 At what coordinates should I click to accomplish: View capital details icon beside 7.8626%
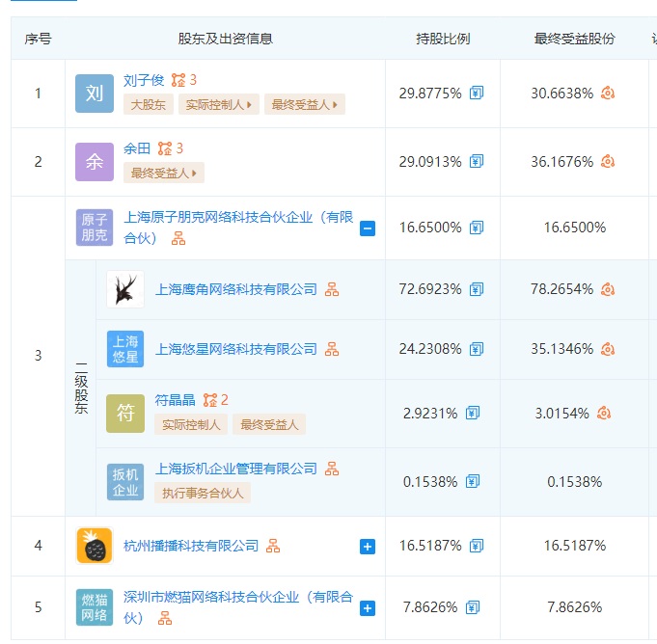point(472,607)
